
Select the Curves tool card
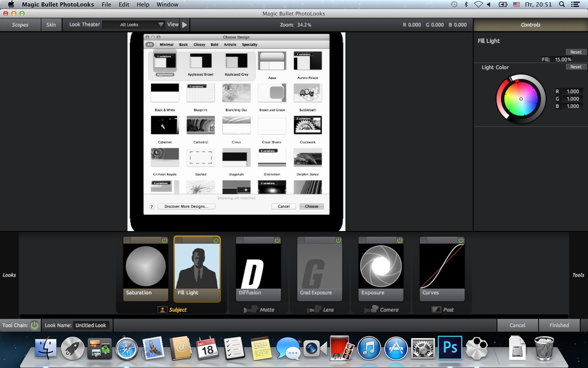click(x=442, y=269)
